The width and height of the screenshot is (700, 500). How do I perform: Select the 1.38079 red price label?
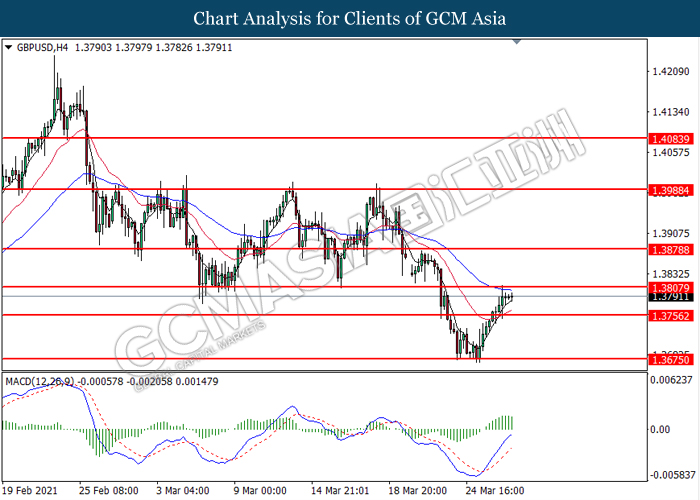tap(671, 288)
